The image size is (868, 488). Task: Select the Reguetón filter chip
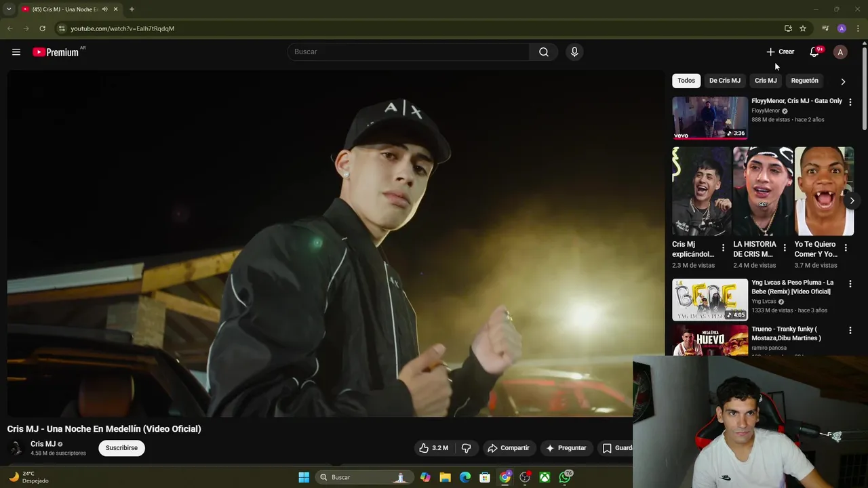pos(805,81)
